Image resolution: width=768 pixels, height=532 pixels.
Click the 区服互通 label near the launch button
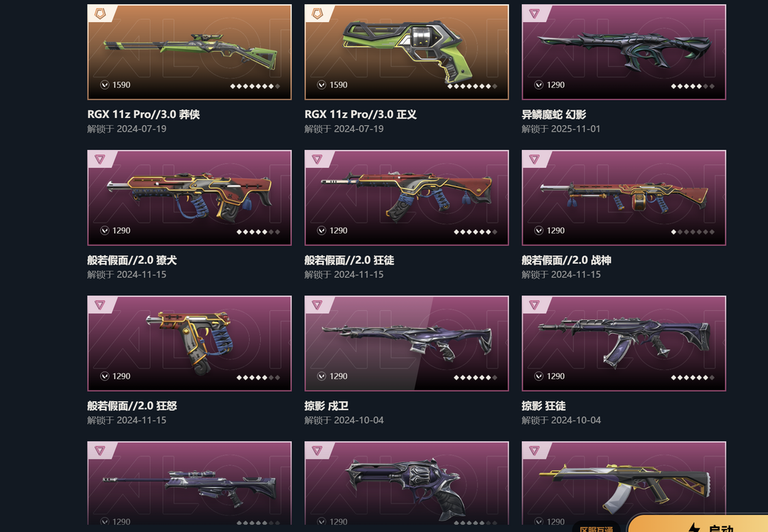596,528
